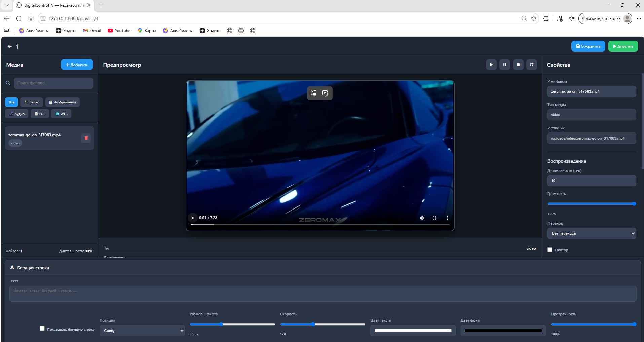
Task: Filter media by Аудио
Action: (17, 114)
